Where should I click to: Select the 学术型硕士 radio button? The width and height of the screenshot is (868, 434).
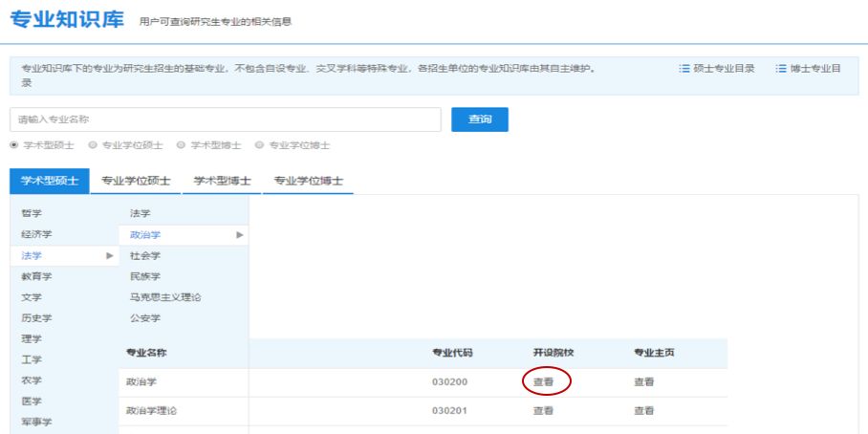[14, 145]
